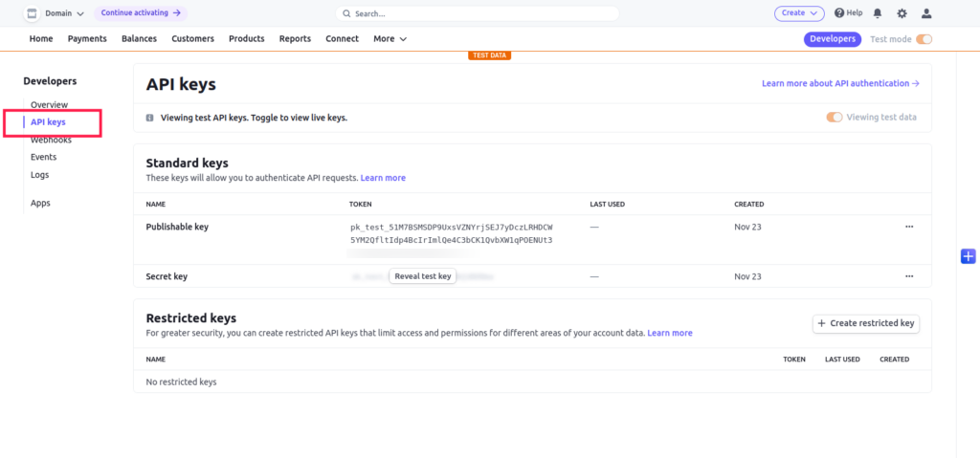Click the Domain account store icon
Viewport: 980px width, 458px height.
[32, 13]
